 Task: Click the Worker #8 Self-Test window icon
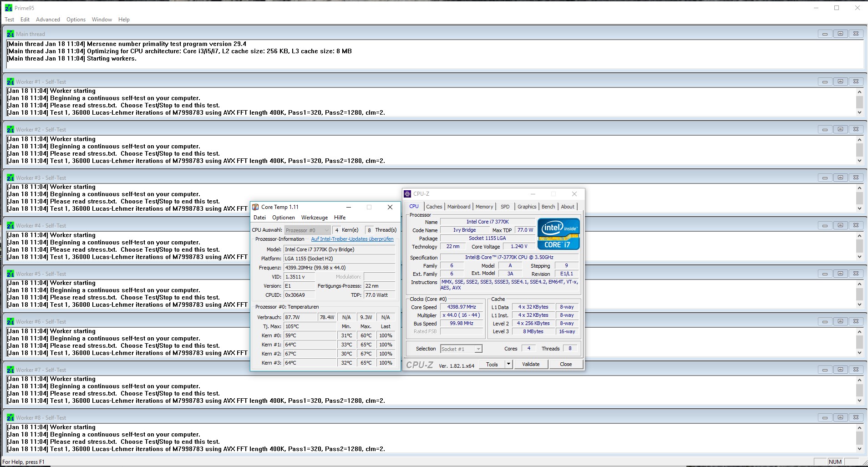(10, 417)
